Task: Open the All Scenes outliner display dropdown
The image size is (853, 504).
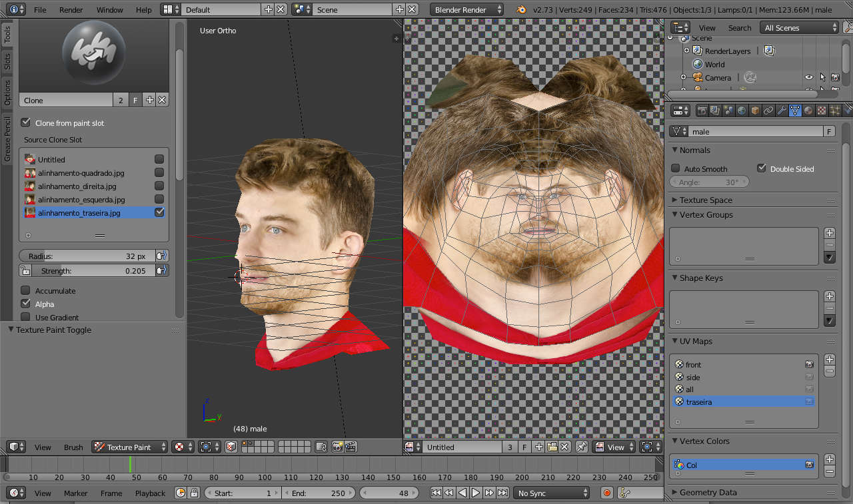Action: [800, 27]
